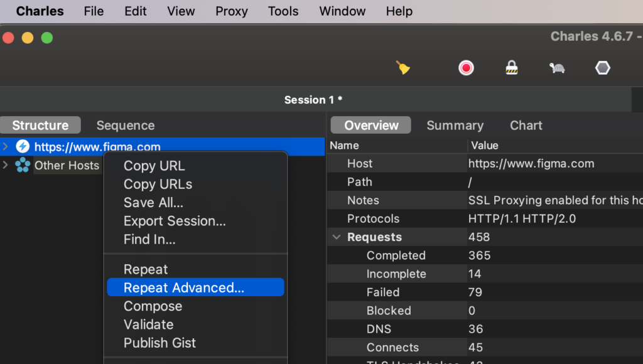Toggle the red recording button
The image size is (643, 364).
(x=466, y=68)
